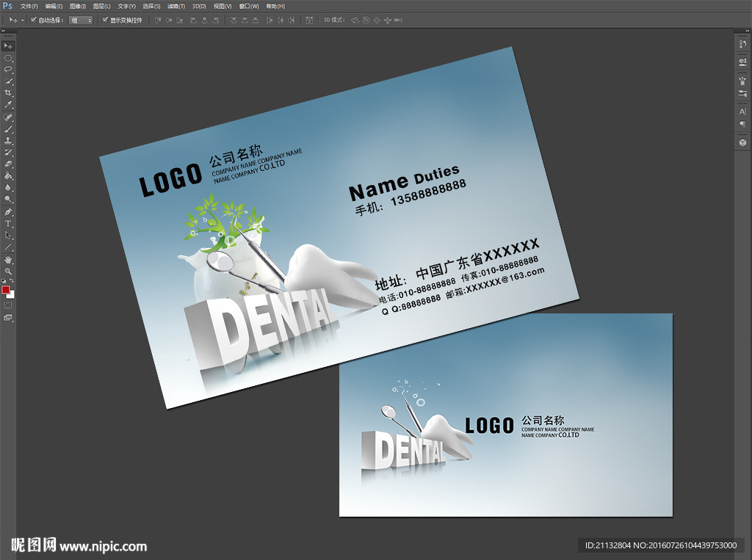Click align top edges button
This screenshot has width=752, height=560.
159,20
